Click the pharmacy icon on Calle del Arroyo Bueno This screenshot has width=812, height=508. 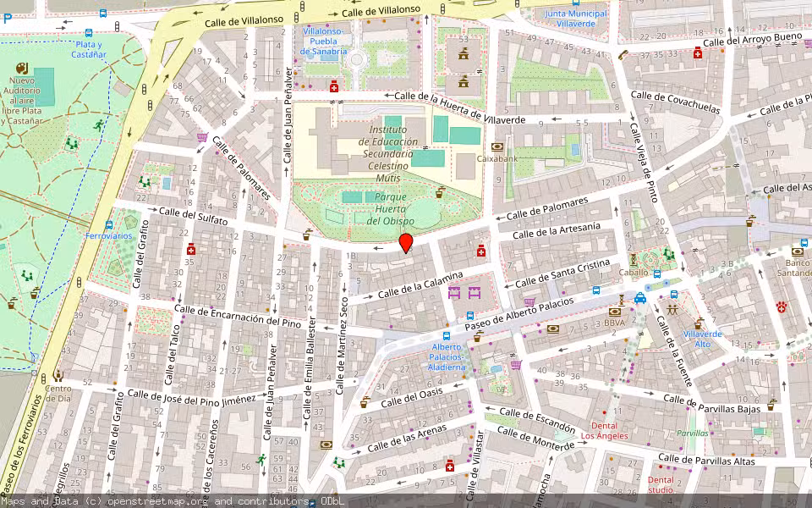pos(698,52)
